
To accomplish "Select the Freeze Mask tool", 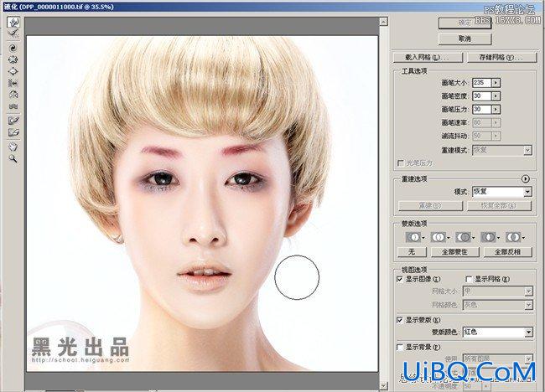I will (x=13, y=121).
